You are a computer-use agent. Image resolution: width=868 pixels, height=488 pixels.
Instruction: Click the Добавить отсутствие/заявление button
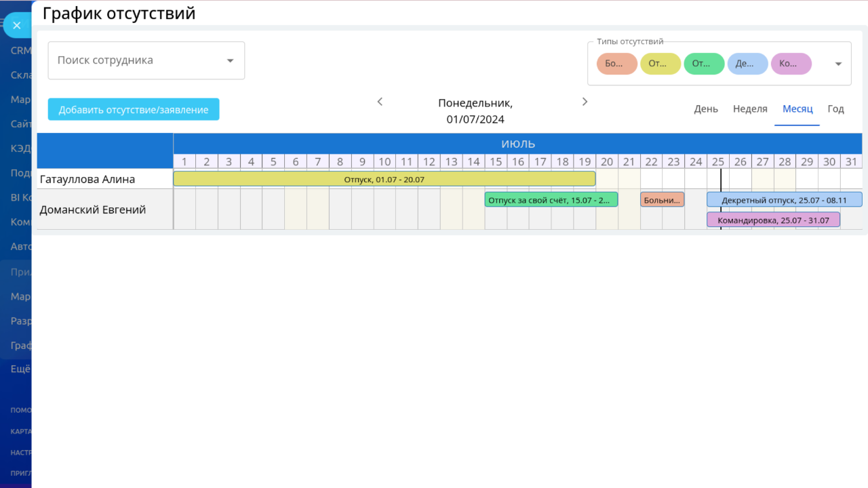pos(134,109)
